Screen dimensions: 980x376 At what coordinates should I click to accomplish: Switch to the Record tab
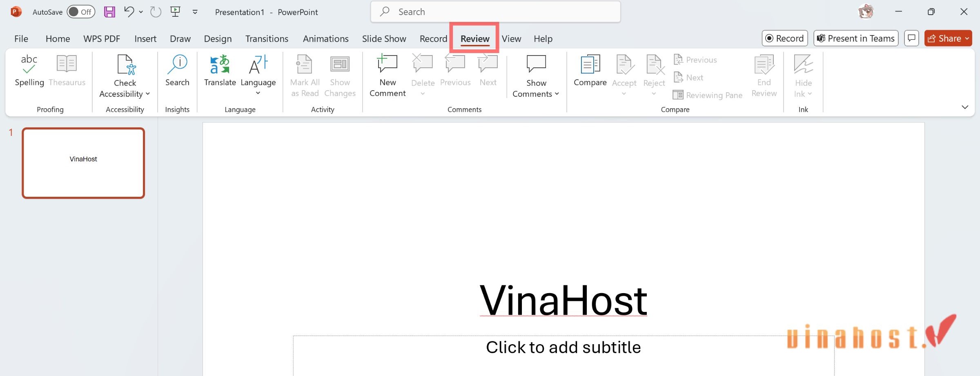click(x=433, y=38)
